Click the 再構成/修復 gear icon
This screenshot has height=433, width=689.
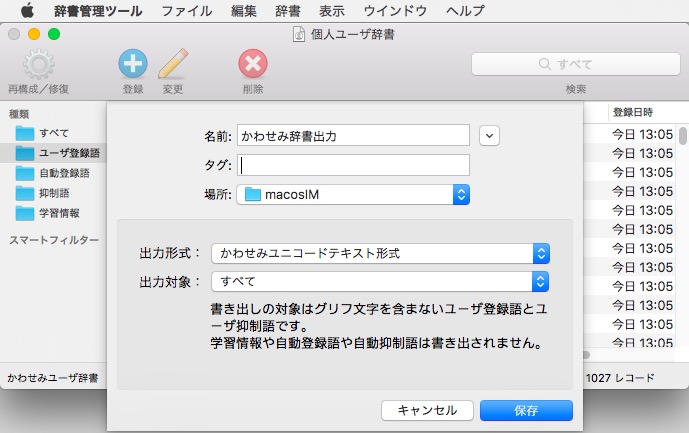39,64
